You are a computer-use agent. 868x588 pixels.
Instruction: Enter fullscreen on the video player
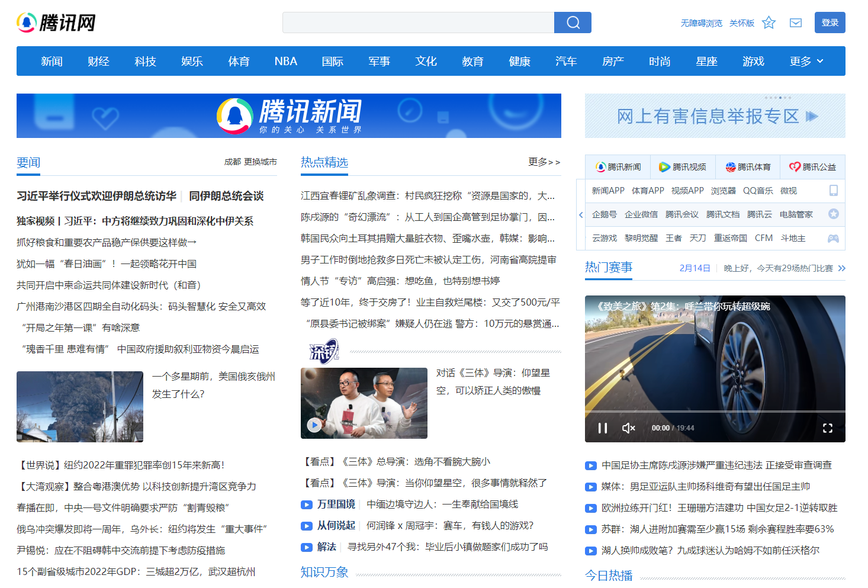pyautogui.click(x=828, y=428)
